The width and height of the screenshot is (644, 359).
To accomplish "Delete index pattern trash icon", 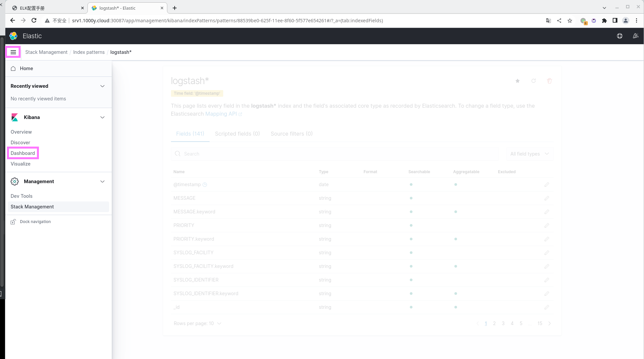I will coord(550,81).
